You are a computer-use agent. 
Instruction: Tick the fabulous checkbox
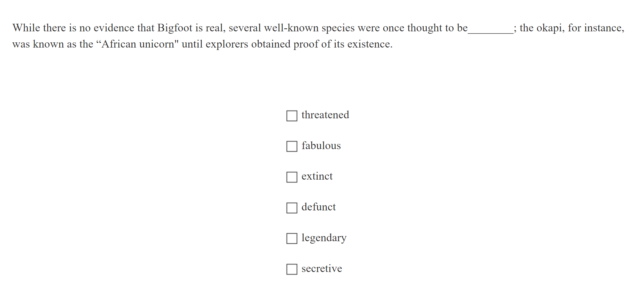(292, 146)
